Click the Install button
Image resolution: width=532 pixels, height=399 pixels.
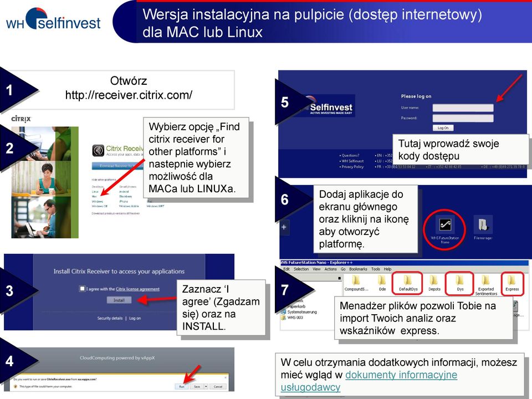(119, 300)
